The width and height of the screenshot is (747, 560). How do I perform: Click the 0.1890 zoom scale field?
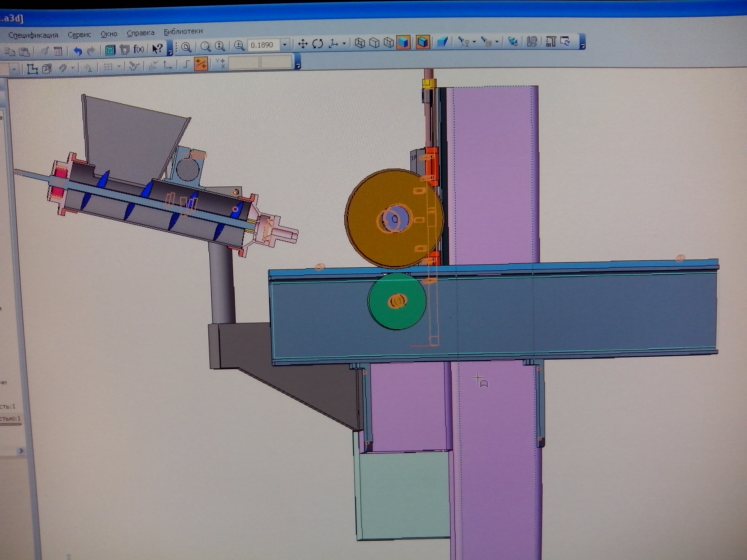tap(263, 45)
